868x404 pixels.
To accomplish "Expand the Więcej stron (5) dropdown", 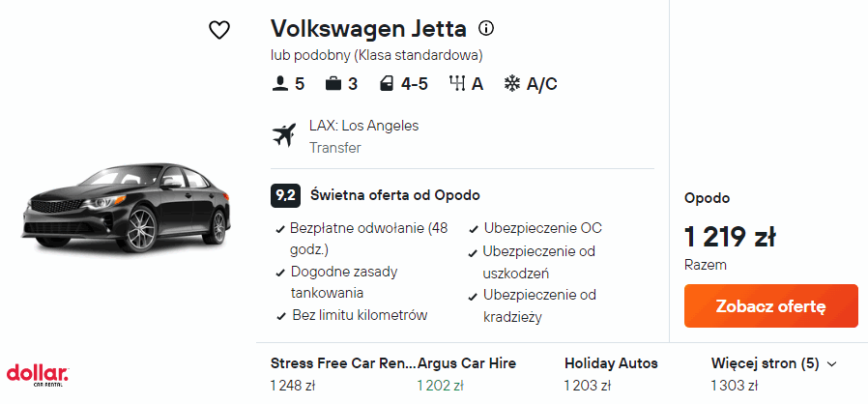I will 773,363.
